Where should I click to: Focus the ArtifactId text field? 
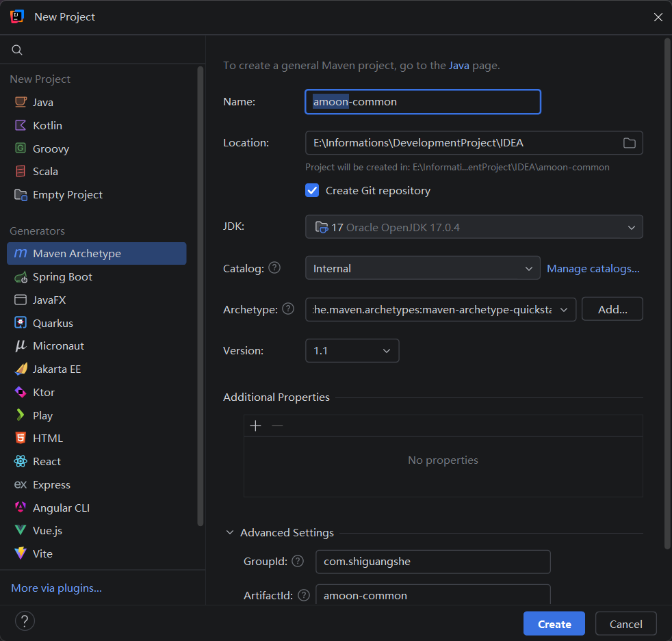(433, 594)
